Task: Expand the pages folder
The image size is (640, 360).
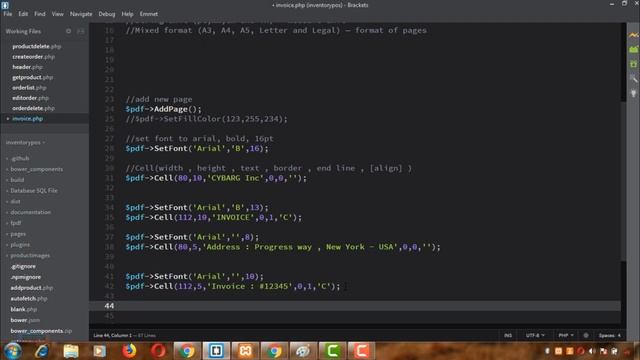Action: pyautogui.click(x=18, y=234)
